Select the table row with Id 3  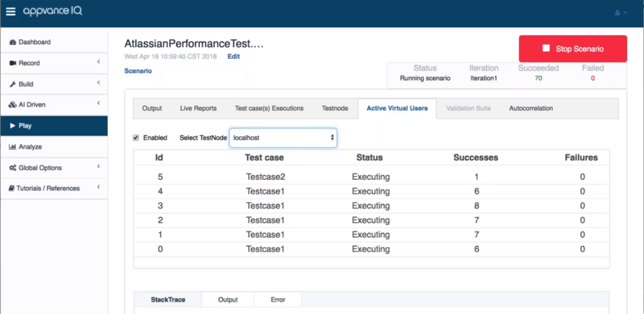(371, 206)
